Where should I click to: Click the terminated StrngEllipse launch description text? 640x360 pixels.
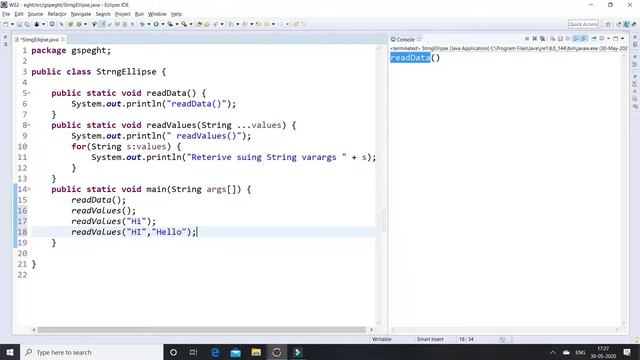pos(509,48)
